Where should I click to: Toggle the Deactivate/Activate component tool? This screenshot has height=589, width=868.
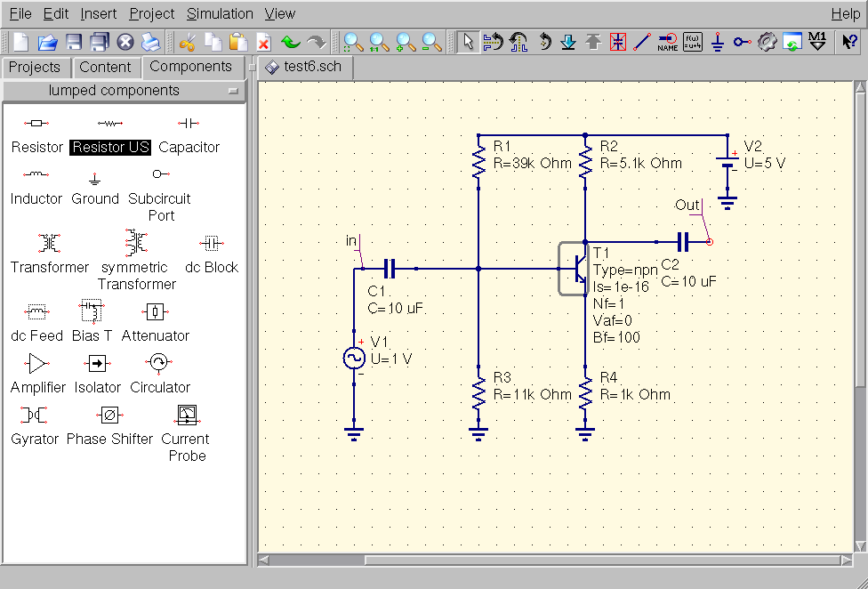click(x=618, y=42)
